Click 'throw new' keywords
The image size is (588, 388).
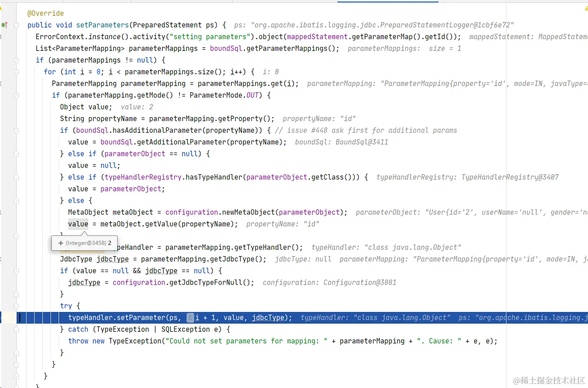(x=87, y=341)
